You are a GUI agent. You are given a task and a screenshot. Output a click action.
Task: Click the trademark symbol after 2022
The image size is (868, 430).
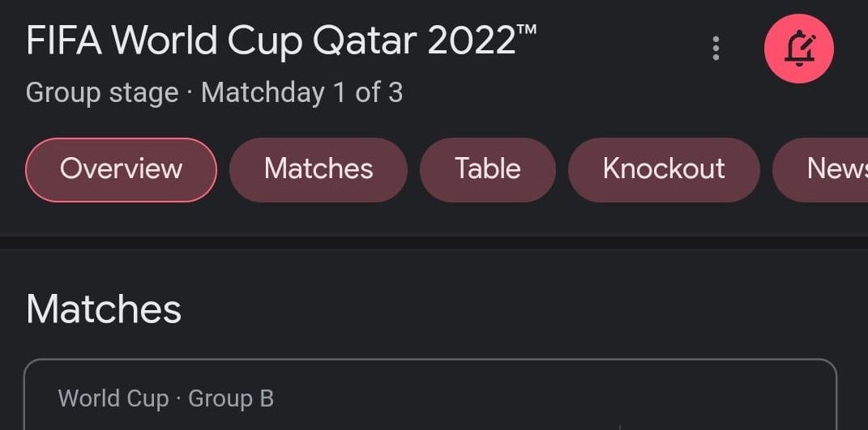click(526, 29)
